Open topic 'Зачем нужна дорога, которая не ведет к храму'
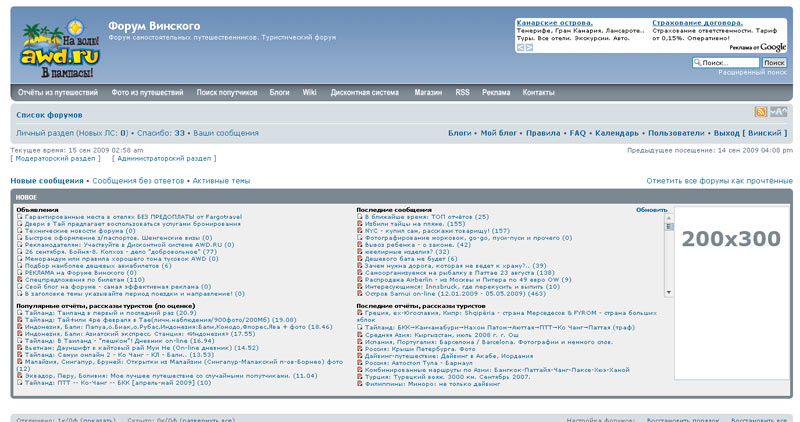 [456, 266]
